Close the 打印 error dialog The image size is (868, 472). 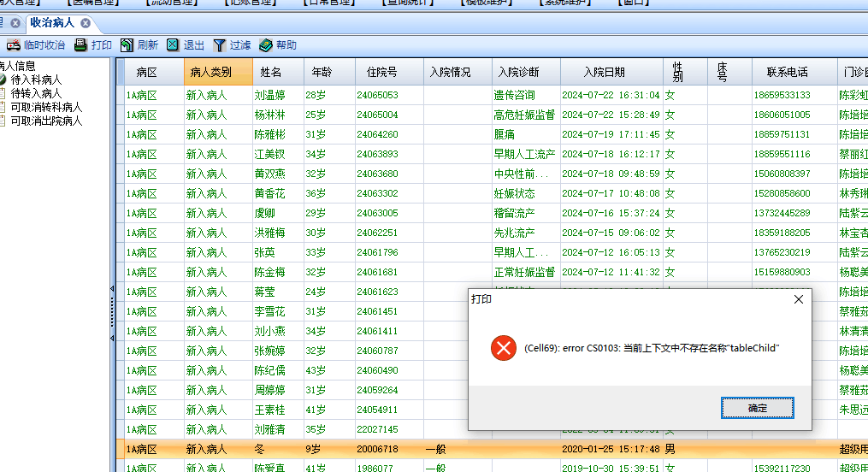coord(798,299)
